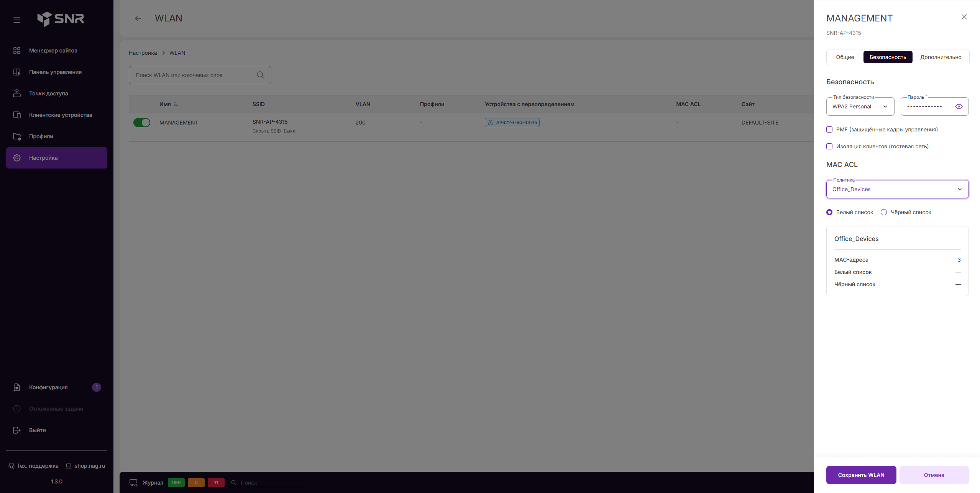Click the orange 0 log counter
Image resolution: width=980 pixels, height=493 pixels.
[x=196, y=483]
